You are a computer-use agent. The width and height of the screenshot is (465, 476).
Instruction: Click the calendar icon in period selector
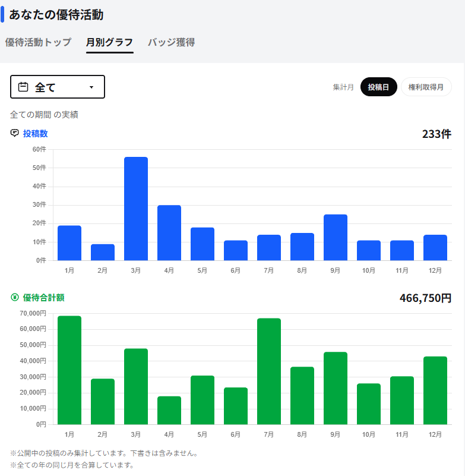click(23, 87)
